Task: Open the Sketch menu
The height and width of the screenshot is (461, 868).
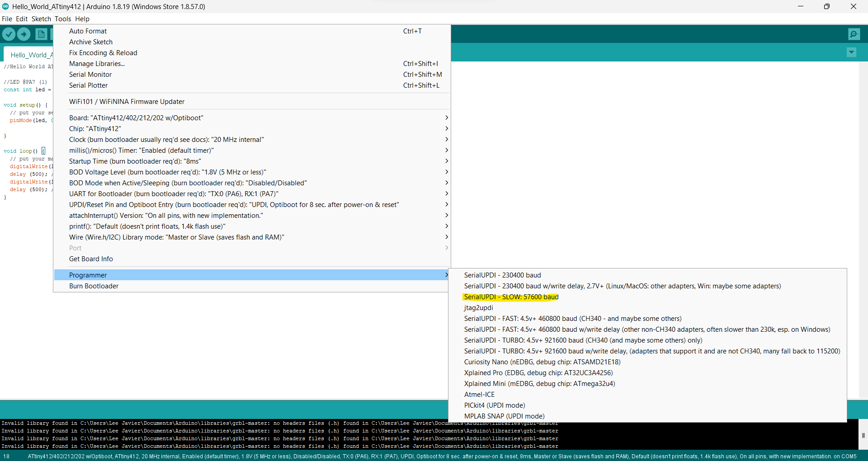Action: pos(41,19)
